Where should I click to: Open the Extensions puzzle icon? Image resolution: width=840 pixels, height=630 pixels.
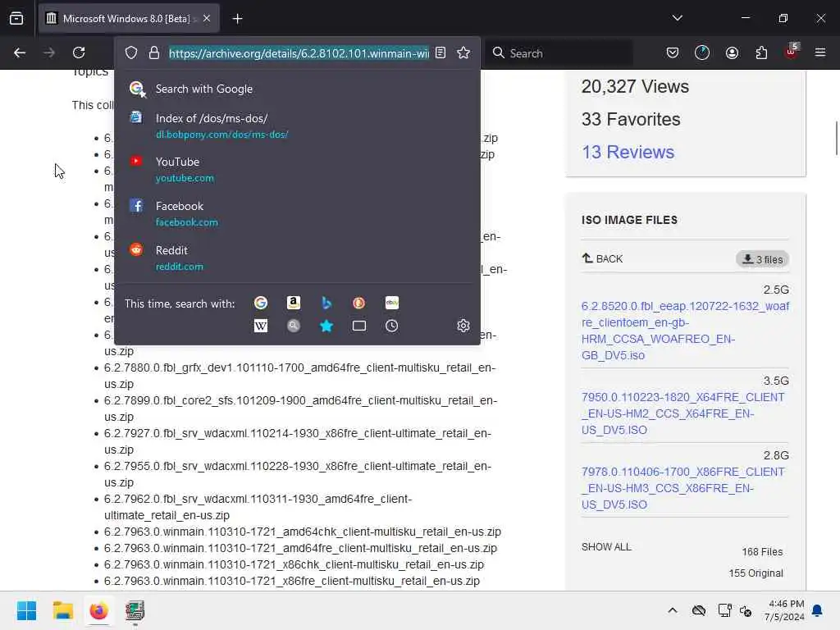[x=761, y=52]
